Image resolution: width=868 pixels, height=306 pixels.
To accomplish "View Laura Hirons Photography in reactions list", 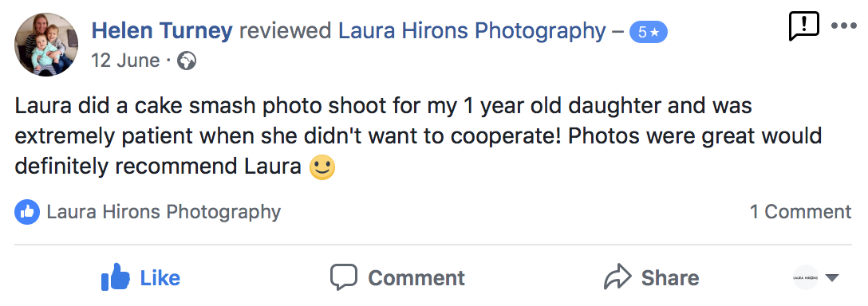I will pos(164,211).
